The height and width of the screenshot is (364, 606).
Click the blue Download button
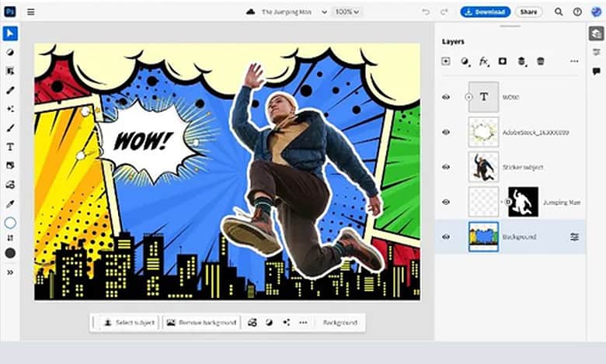point(485,12)
